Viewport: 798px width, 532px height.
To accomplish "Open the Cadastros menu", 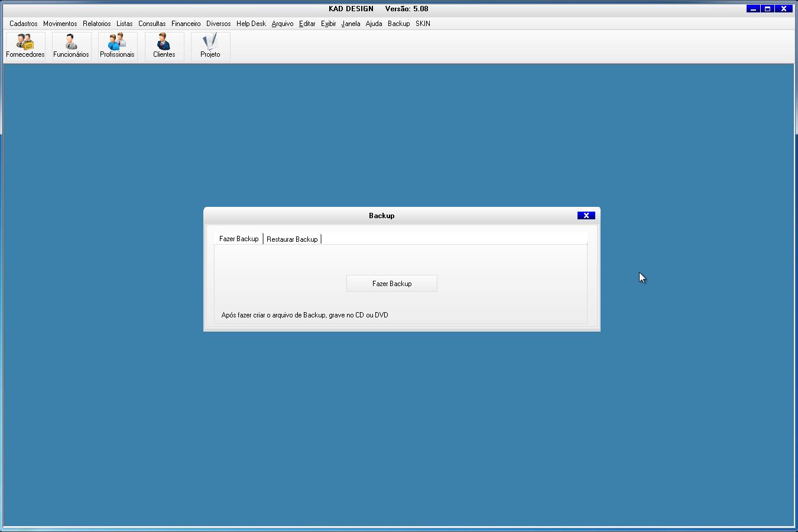I will click(24, 24).
